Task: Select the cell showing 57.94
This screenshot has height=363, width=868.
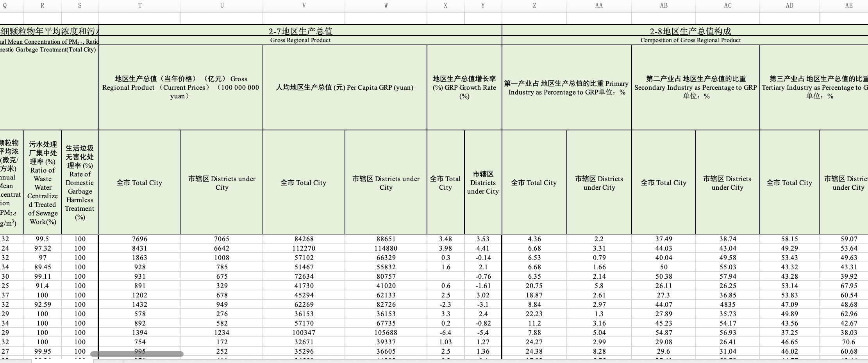Action: (x=728, y=276)
